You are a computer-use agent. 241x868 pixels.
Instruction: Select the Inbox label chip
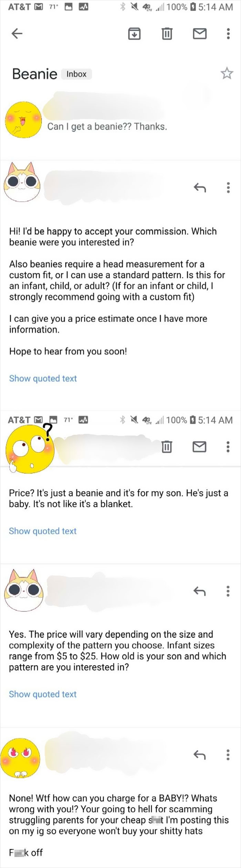(x=76, y=74)
